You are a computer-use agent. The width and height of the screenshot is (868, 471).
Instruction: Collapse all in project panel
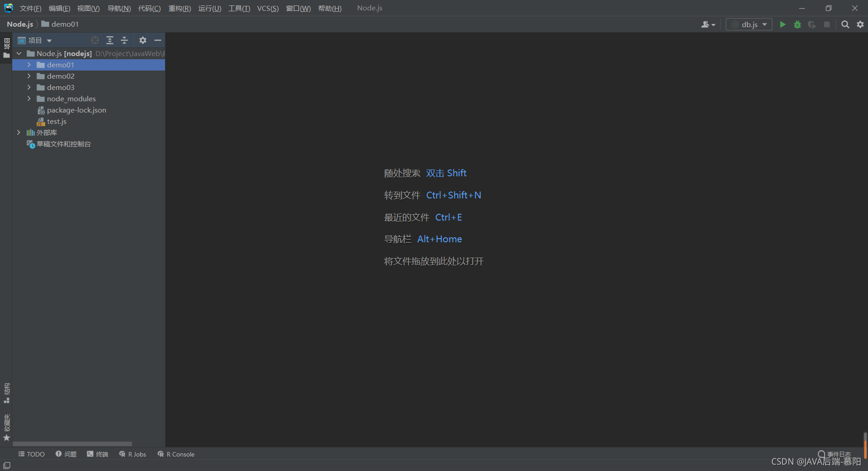124,40
